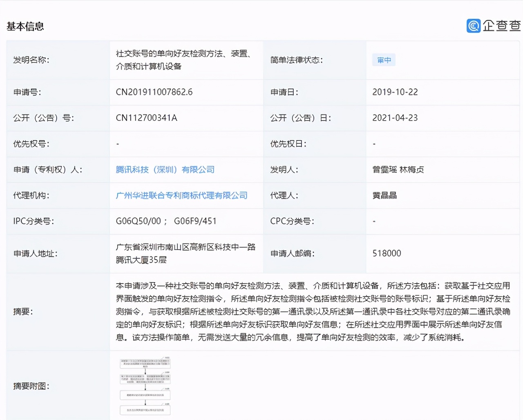This screenshot has height=420, width=523.
Task: Click the arrow connector in the flowchart figure
Action: click(x=144, y=372)
